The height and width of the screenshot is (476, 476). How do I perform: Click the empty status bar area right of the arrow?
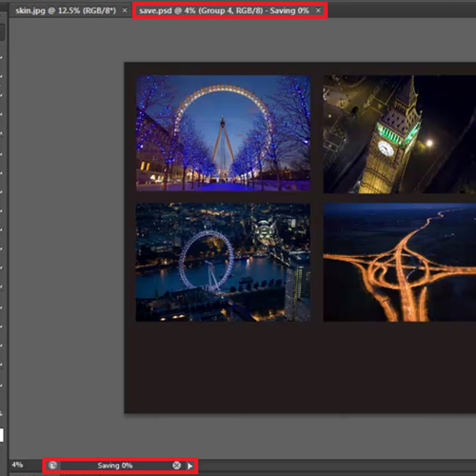336,466
